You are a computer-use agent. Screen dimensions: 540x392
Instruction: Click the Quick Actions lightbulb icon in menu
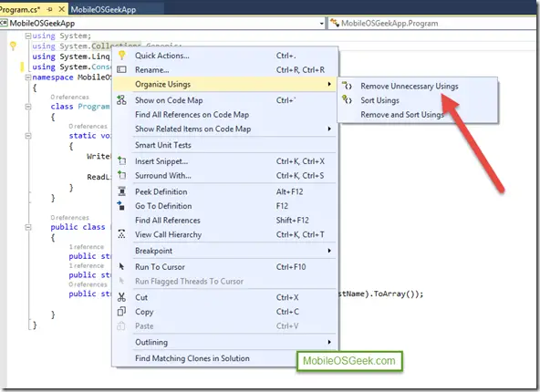pos(121,55)
